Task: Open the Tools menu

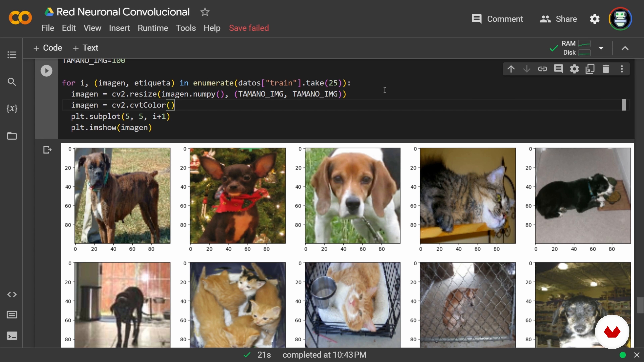Action: click(x=185, y=28)
